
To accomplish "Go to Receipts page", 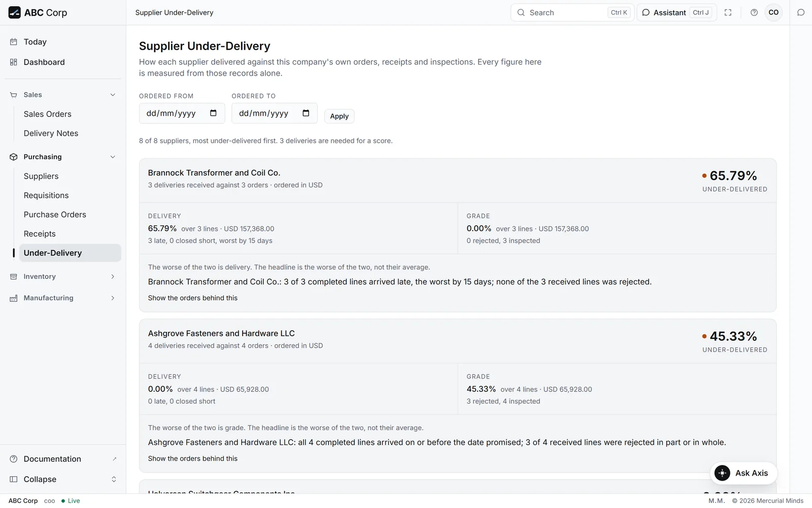I will tap(40, 234).
